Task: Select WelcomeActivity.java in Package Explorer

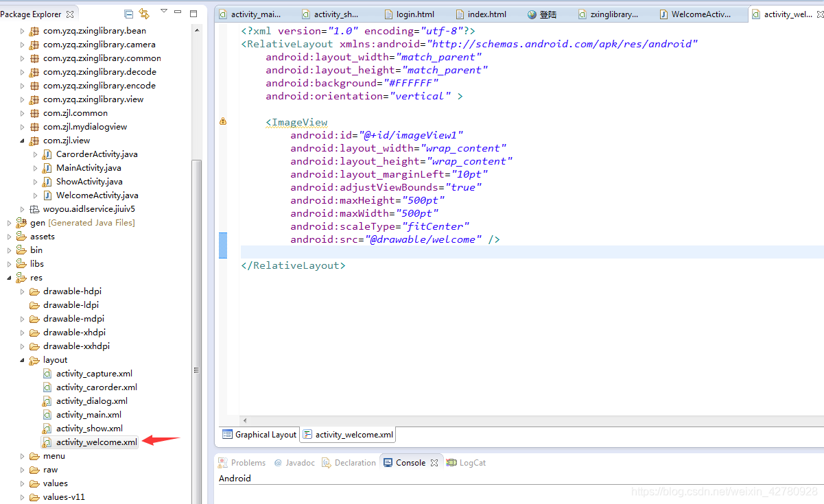Action: (x=97, y=195)
